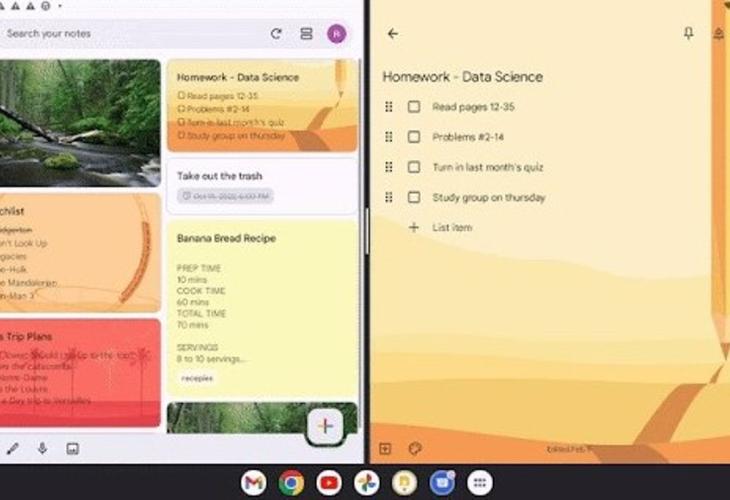Open the add-to-note plus box icon
This screenshot has height=500, width=730.
tap(386, 449)
